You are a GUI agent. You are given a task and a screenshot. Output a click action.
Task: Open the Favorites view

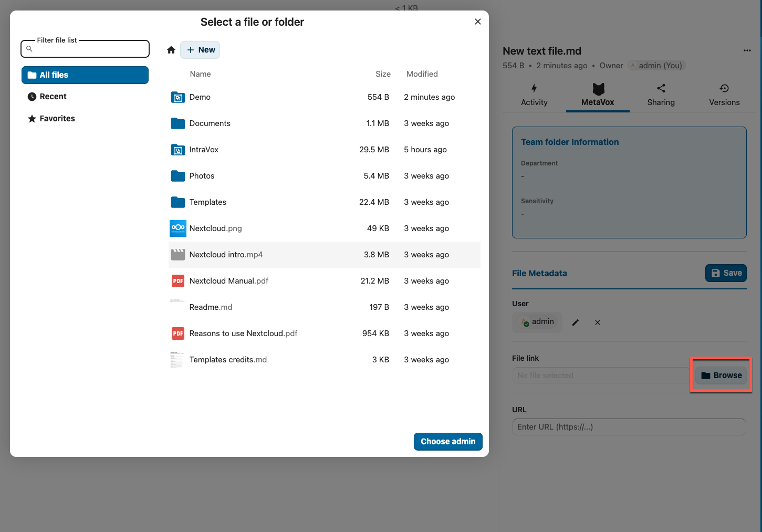85,119
